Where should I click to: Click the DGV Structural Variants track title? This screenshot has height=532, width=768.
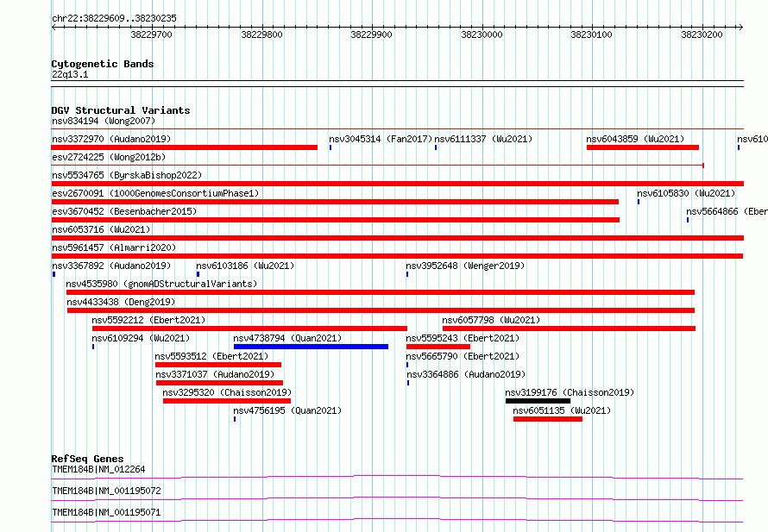(121, 110)
